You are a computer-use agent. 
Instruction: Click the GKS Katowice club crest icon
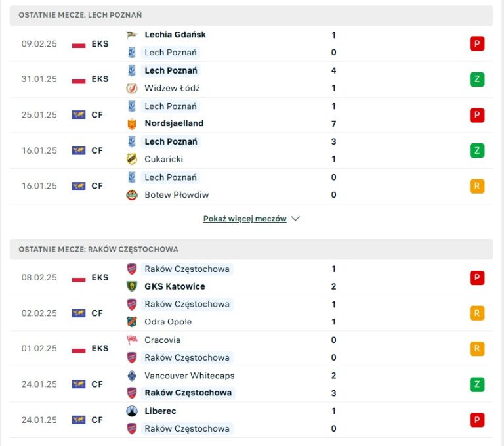coord(132,286)
